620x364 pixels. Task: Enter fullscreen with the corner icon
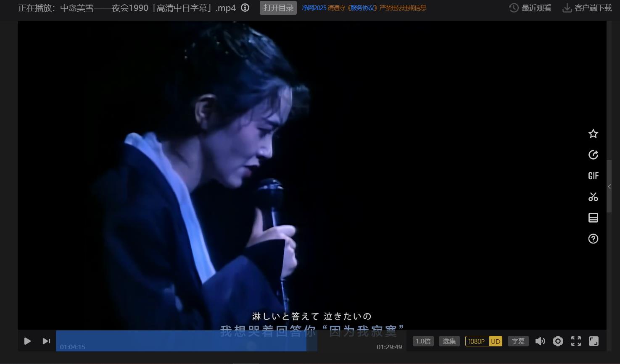pyautogui.click(x=594, y=341)
